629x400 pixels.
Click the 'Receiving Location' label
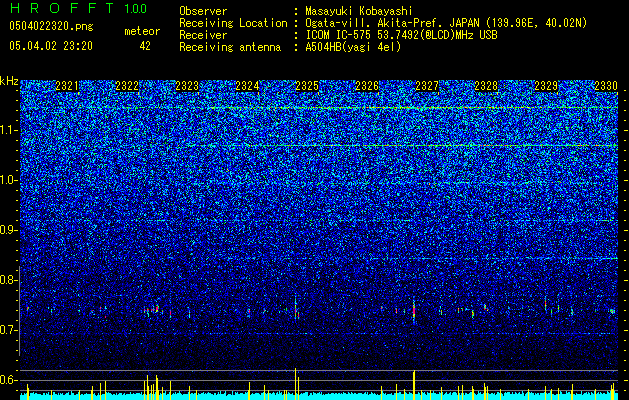point(233,23)
